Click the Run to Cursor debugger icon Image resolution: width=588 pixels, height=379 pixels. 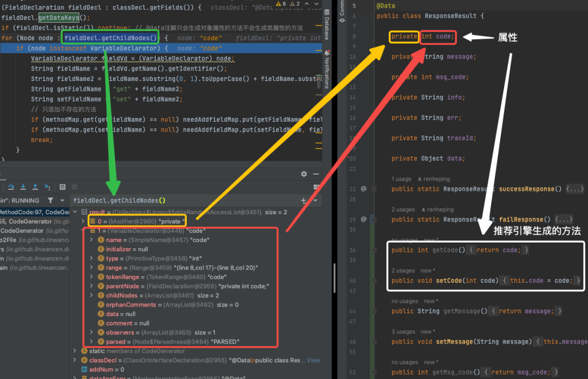[x=47, y=187]
